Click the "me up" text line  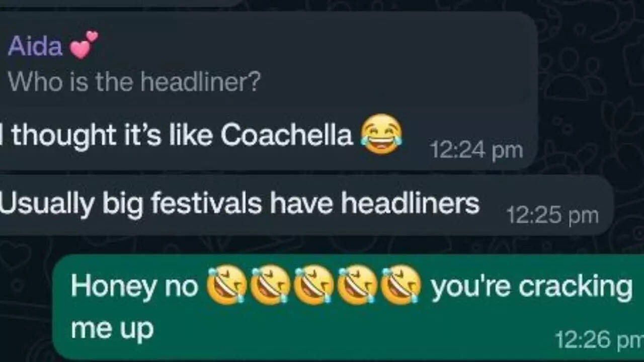pos(112,329)
